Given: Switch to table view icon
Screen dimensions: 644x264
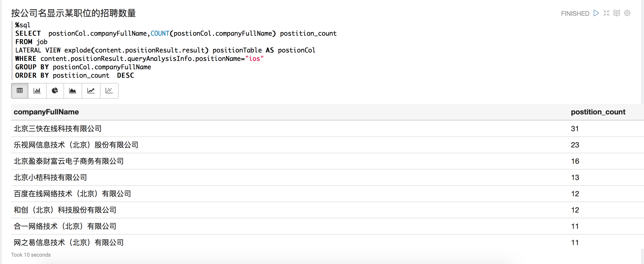Looking at the screenshot, I should coord(20,91).
